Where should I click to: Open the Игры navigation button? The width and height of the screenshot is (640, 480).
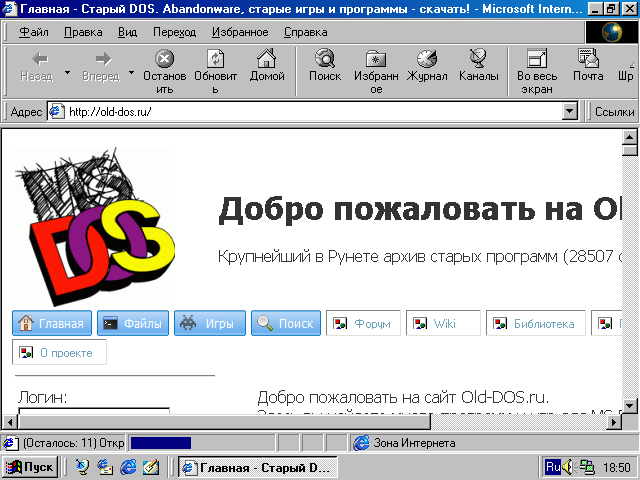[210, 323]
